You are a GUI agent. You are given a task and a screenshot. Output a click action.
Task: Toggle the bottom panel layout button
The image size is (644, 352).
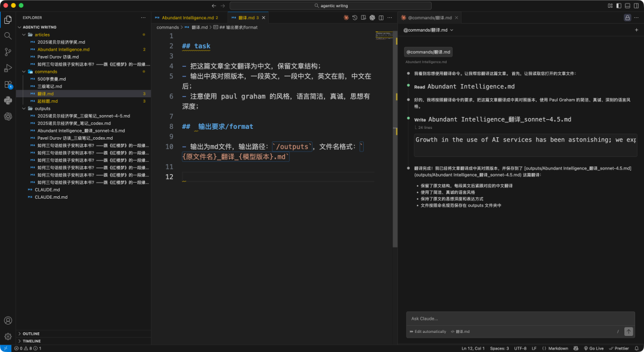[x=627, y=6]
